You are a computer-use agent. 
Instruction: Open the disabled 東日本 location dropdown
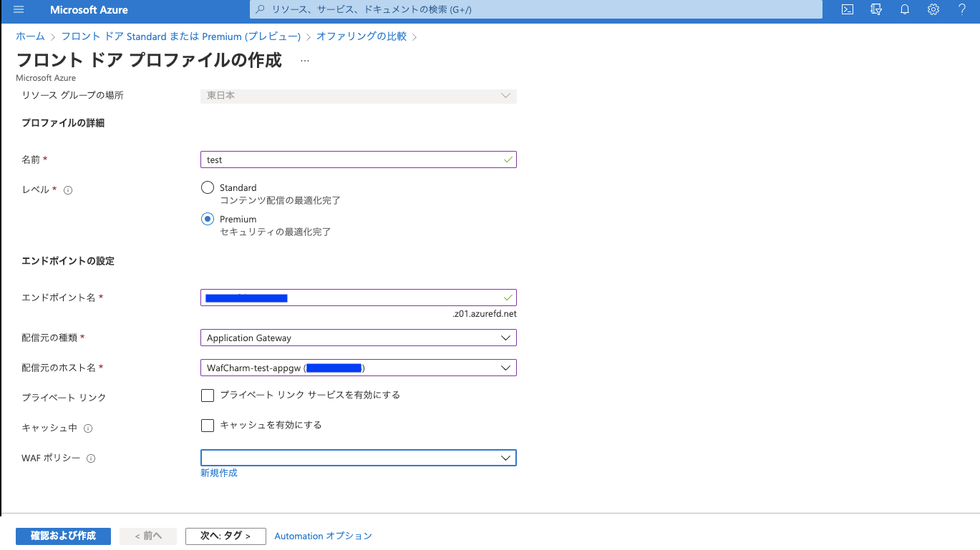click(359, 95)
